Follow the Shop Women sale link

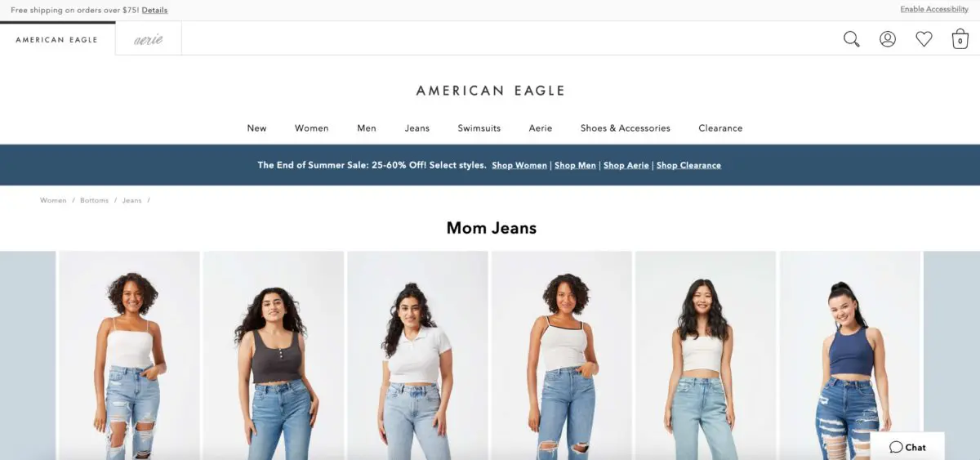tap(519, 165)
